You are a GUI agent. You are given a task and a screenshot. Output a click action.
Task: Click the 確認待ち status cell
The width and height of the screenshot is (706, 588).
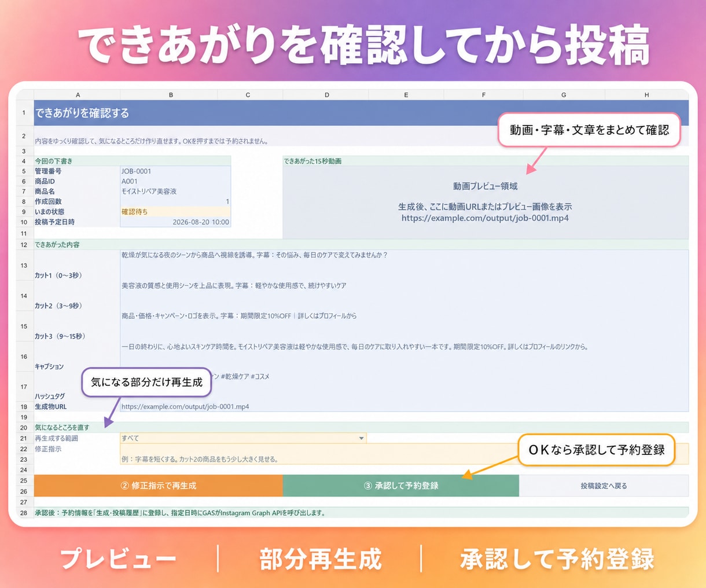175,212
